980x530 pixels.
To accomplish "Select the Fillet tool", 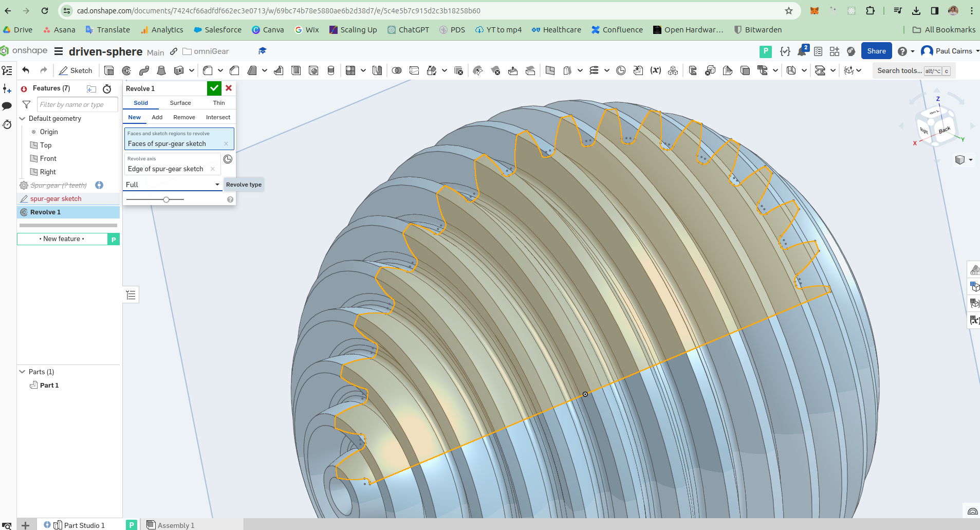I will tap(208, 70).
